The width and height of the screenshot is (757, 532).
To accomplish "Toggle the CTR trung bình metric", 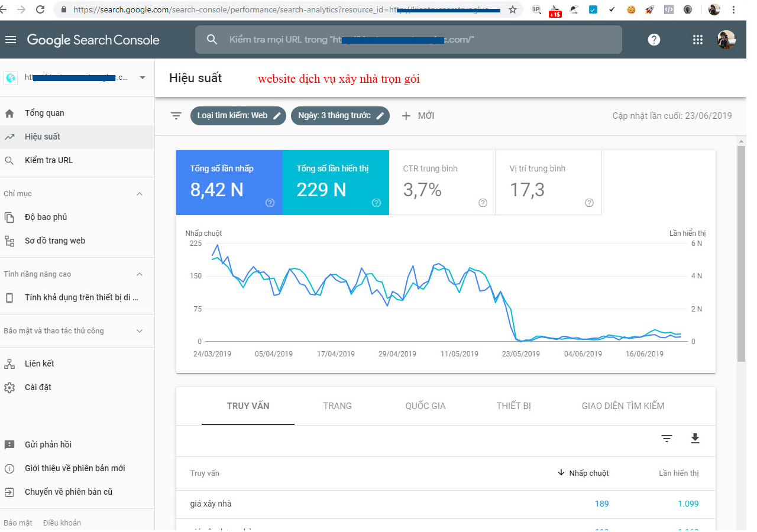I will tap(442, 182).
